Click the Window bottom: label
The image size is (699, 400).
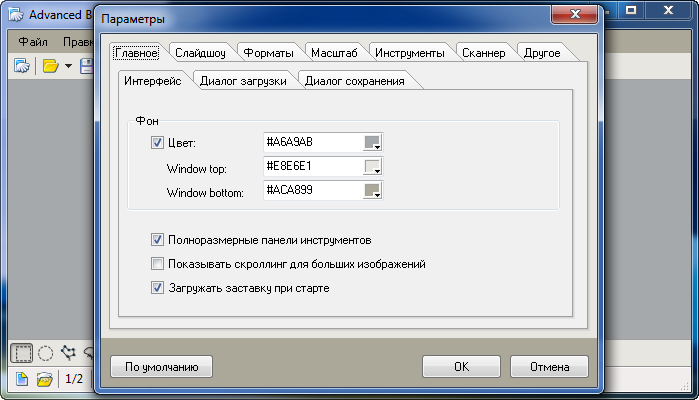click(205, 193)
